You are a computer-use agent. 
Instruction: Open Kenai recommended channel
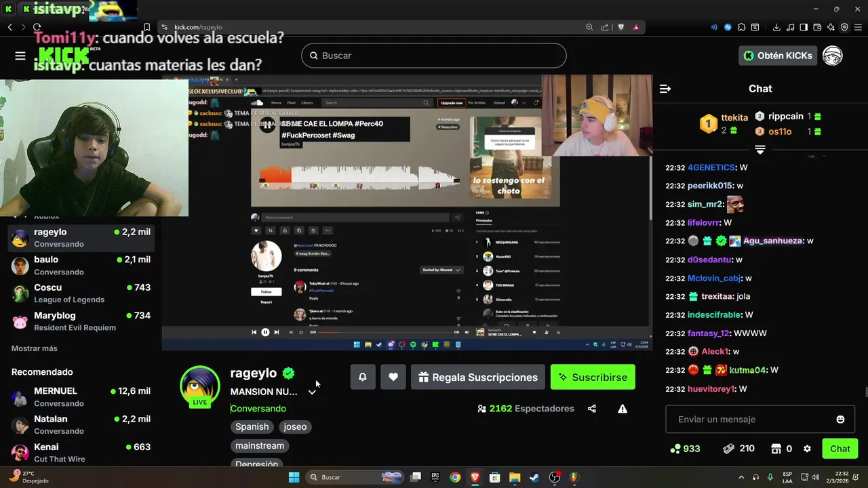click(x=81, y=453)
